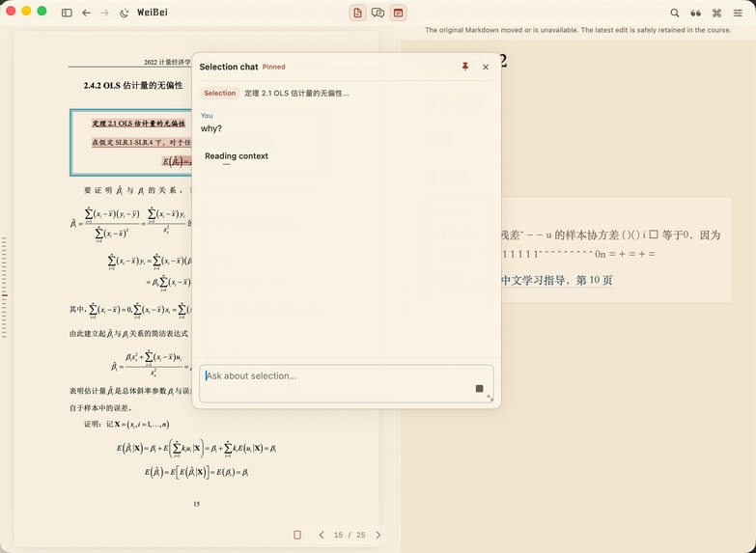
Task: Open search with magnifier icon
Action: tap(675, 13)
